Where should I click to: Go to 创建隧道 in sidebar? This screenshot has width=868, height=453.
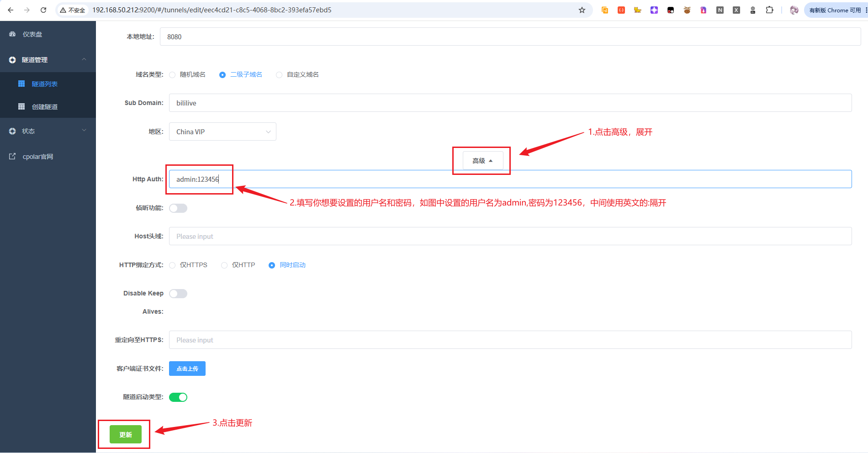pyautogui.click(x=48, y=106)
